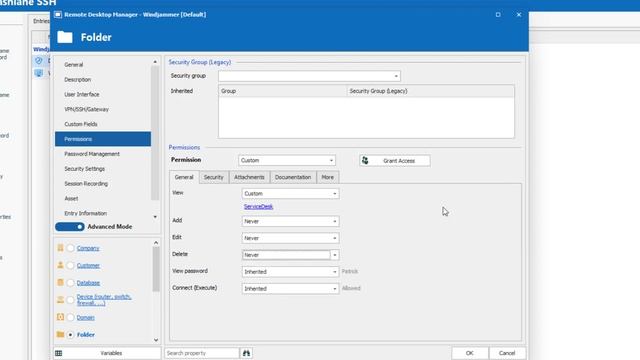The height and width of the screenshot is (360, 640).
Task: Click the side menu scroll-down arrow
Action: (x=155, y=217)
